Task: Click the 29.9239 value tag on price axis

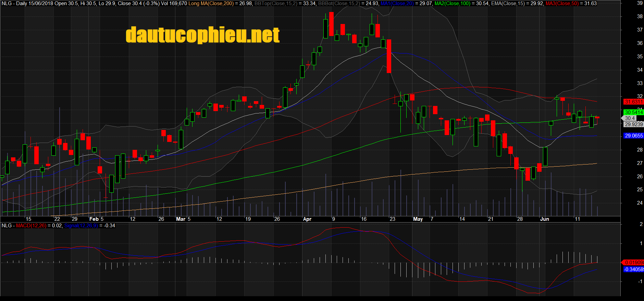Action: tap(633, 124)
